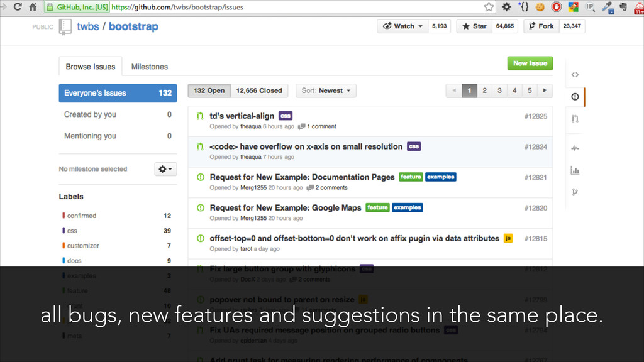Screen dimensions: 644x362
Task: Go to browser home page icon
Action: pyautogui.click(x=33, y=6)
